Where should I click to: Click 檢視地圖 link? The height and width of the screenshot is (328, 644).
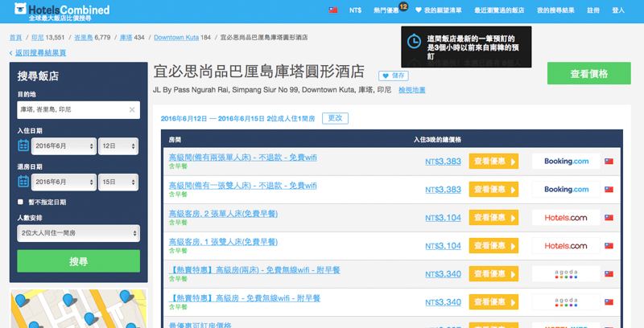[412, 90]
